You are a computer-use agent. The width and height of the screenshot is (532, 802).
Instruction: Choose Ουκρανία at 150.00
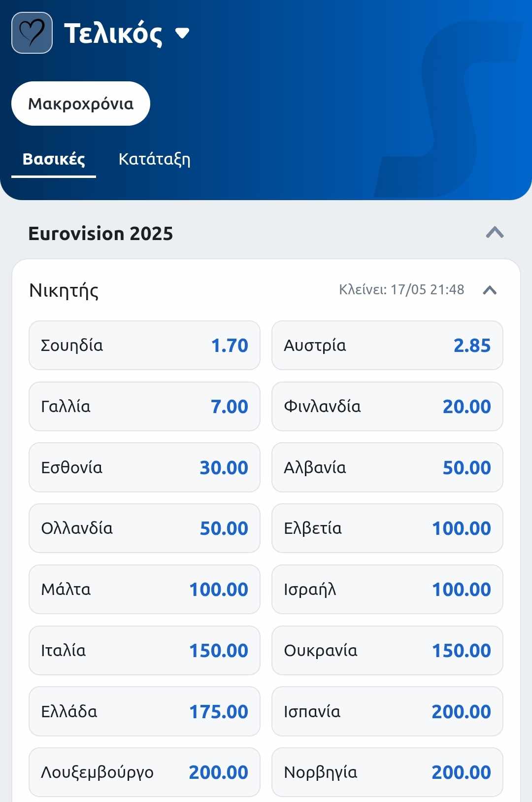click(x=387, y=650)
